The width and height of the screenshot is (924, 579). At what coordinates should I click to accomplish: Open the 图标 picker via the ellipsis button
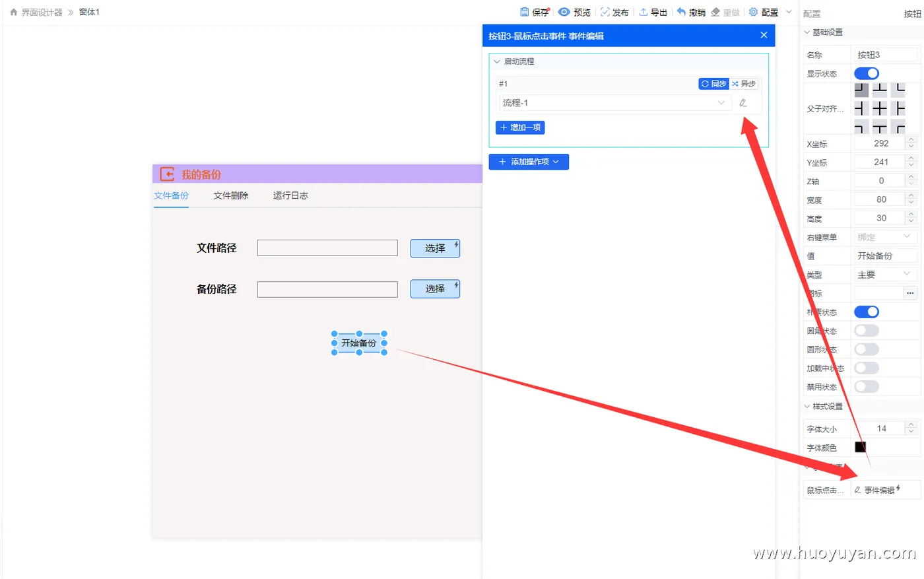910,292
